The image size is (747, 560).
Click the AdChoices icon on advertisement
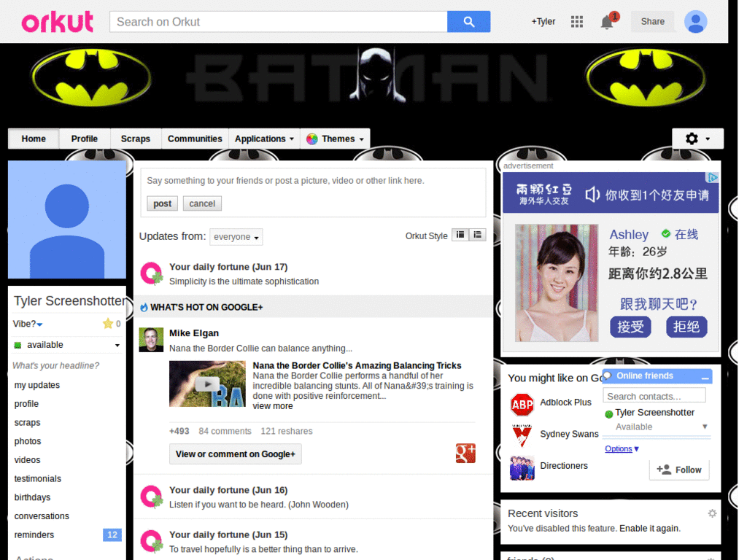click(x=712, y=178)
